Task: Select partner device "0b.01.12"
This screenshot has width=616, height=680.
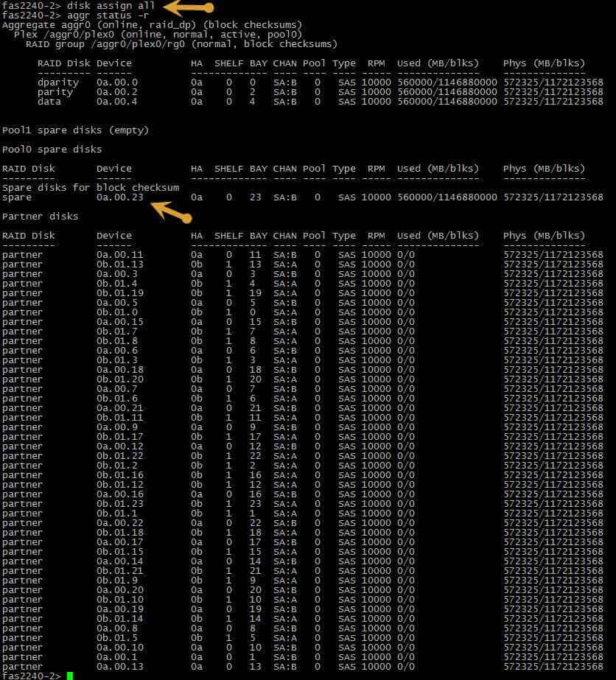Action: (119, 485)
